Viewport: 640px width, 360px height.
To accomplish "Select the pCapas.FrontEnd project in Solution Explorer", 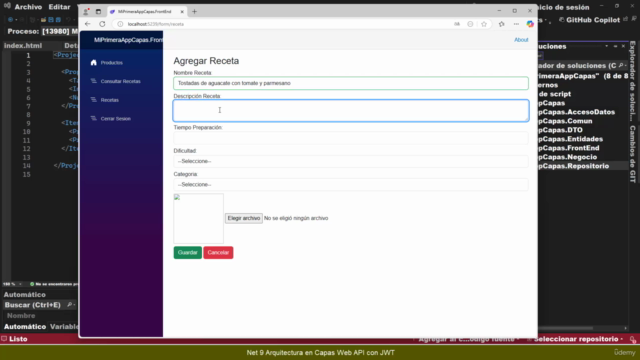I will (569, 148).
